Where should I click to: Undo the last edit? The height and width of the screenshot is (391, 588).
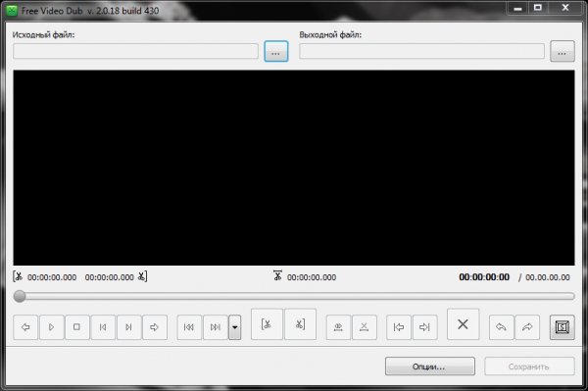click(502, 327)
